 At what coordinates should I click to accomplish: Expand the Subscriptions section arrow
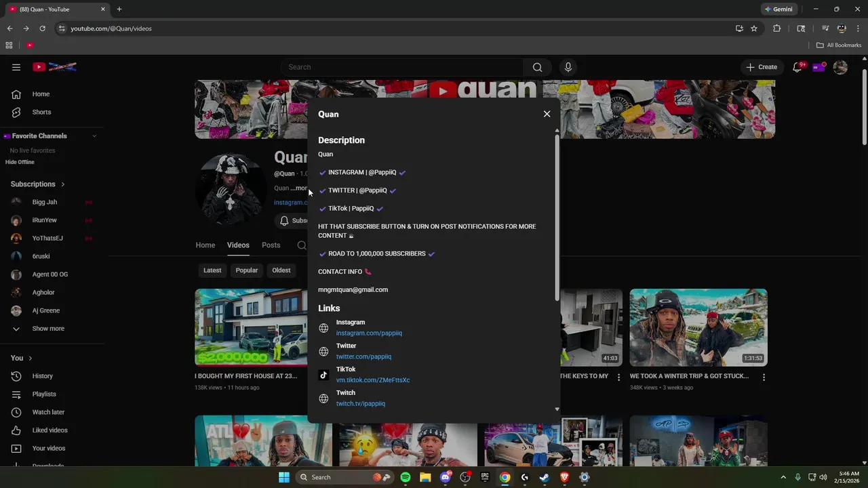coord(63,184)
